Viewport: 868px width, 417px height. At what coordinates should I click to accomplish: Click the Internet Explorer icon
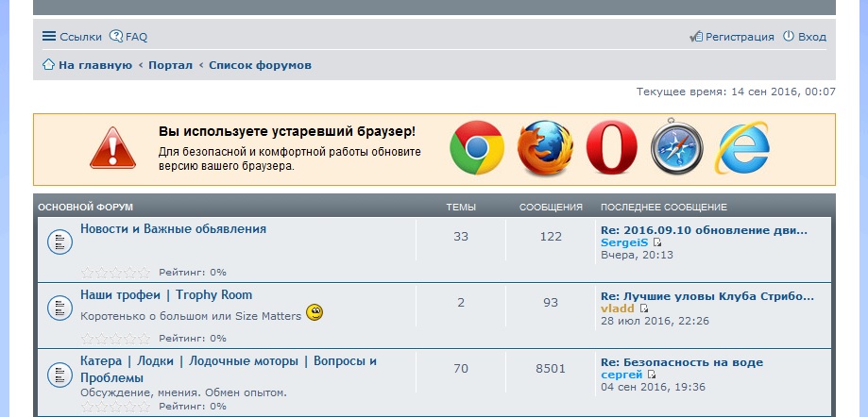[x=742, y=148]
